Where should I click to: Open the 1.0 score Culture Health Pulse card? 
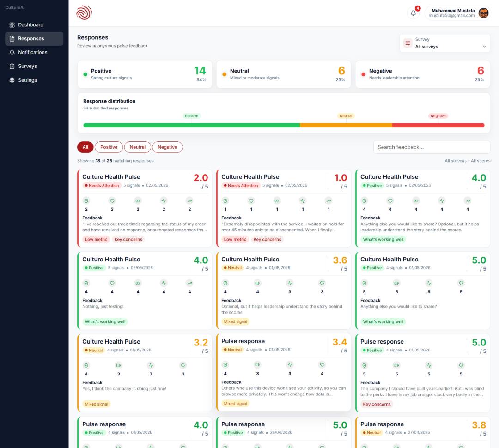coord(284,208)
